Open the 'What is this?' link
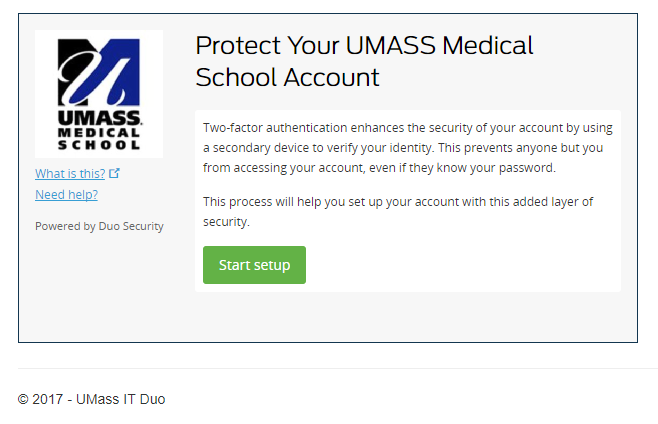658x424 pixels. point(70,173)
